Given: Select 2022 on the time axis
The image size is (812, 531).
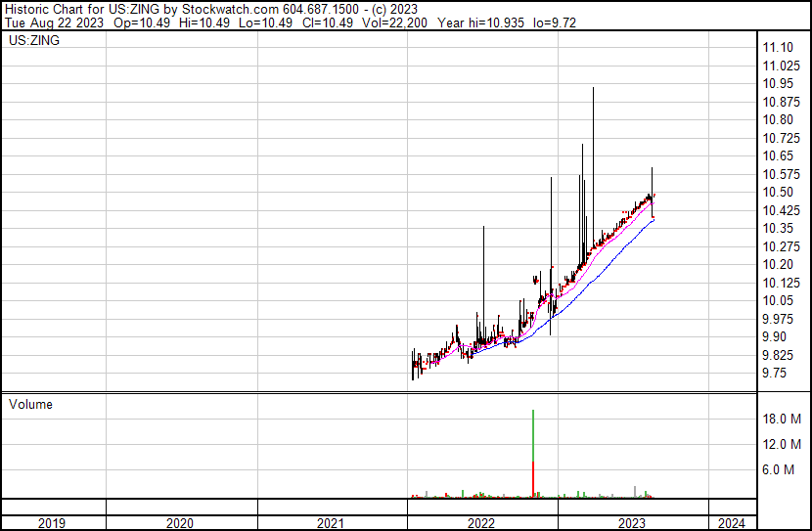Looking at the screenshot, I should [x=481, y=523].
